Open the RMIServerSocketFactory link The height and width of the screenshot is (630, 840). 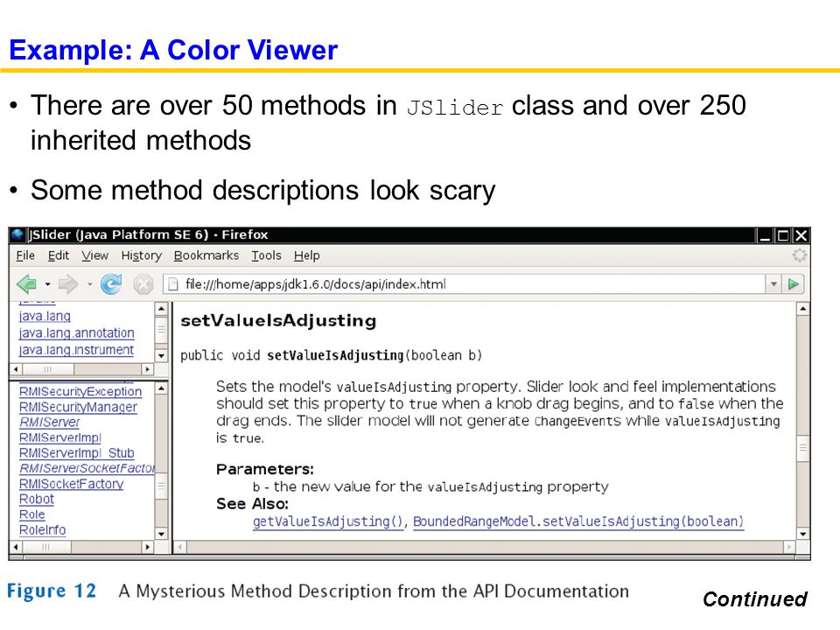(87, 468)
